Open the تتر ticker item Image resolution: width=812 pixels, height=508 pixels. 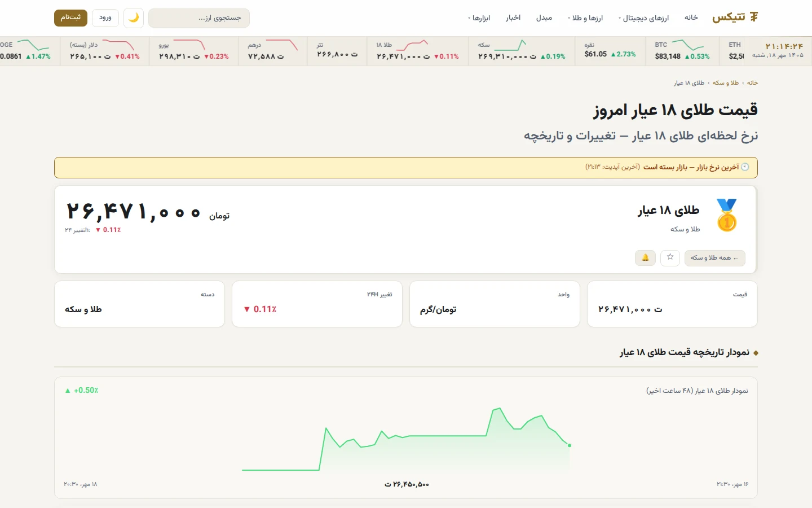tap(337, 51)
